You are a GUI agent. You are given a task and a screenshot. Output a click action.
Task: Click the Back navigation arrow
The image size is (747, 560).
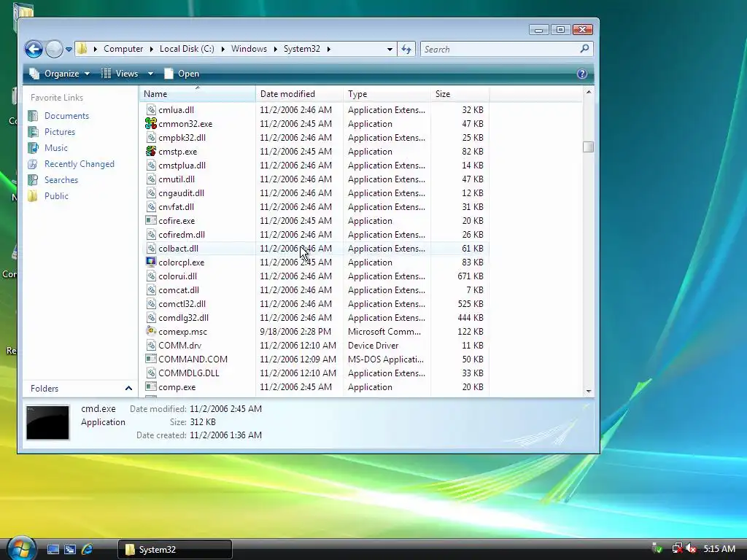click(34, 49)
